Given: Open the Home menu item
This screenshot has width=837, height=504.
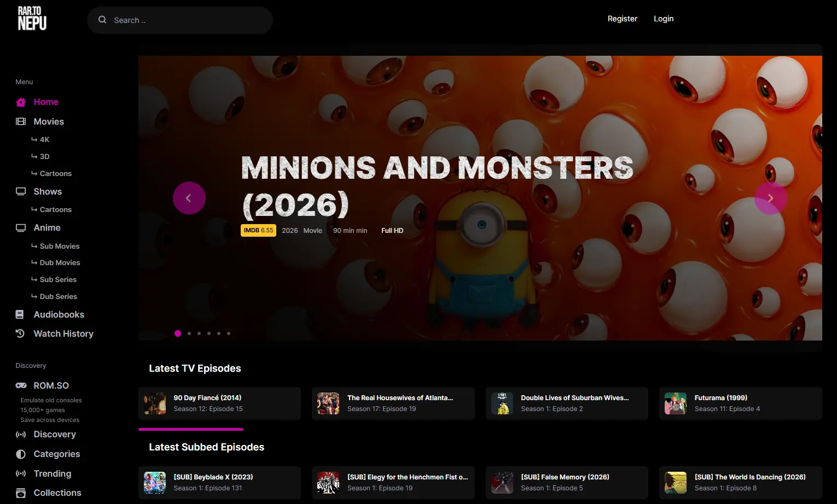Looking at the screenshot, I should [x=46, y=102].
